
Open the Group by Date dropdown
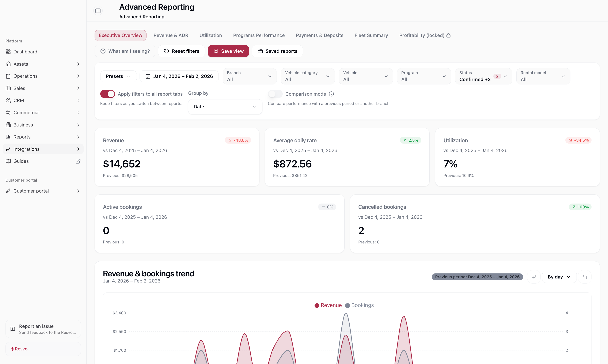225,107
